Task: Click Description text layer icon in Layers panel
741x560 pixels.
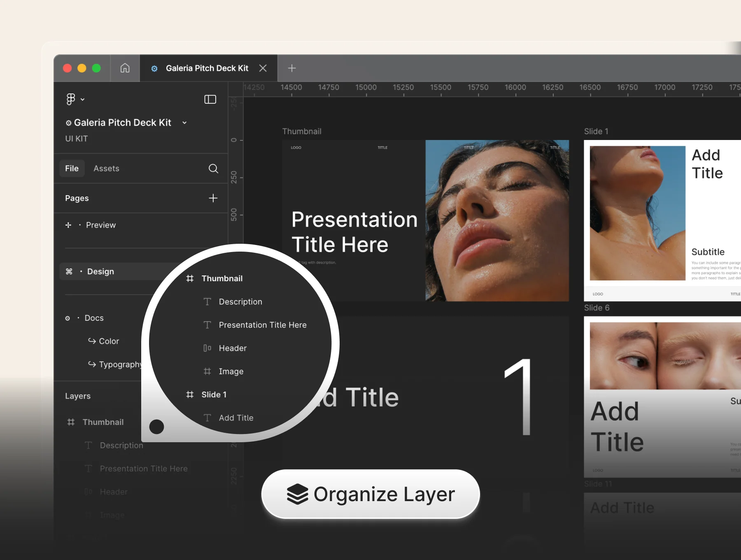Action: pyautogui.click(x=88, y=446)
